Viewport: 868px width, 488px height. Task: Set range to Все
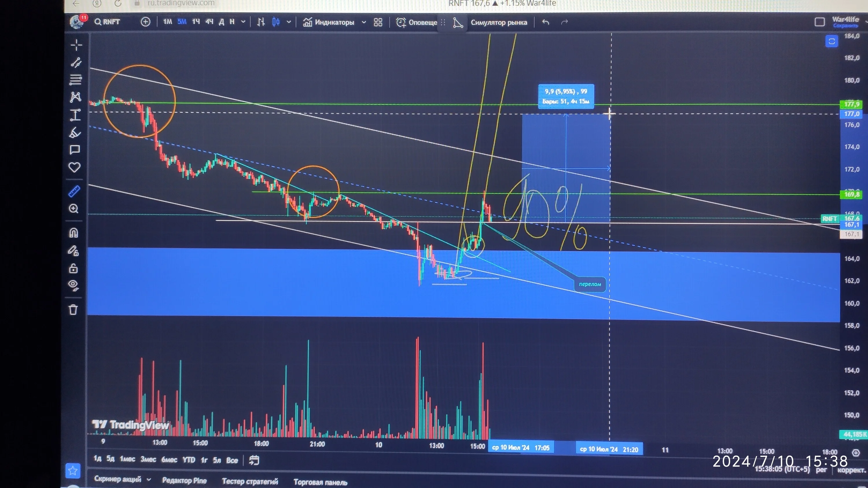point(232,460)
